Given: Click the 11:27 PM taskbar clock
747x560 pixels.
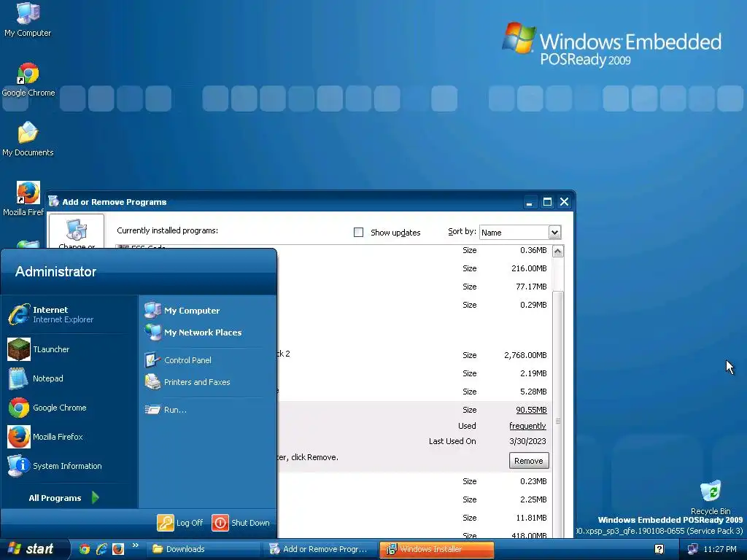Looking at the screenshot, I should click(720, 549).
